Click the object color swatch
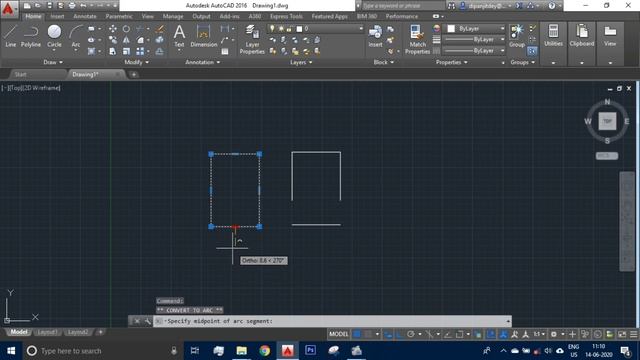 (x=451, y=29)
